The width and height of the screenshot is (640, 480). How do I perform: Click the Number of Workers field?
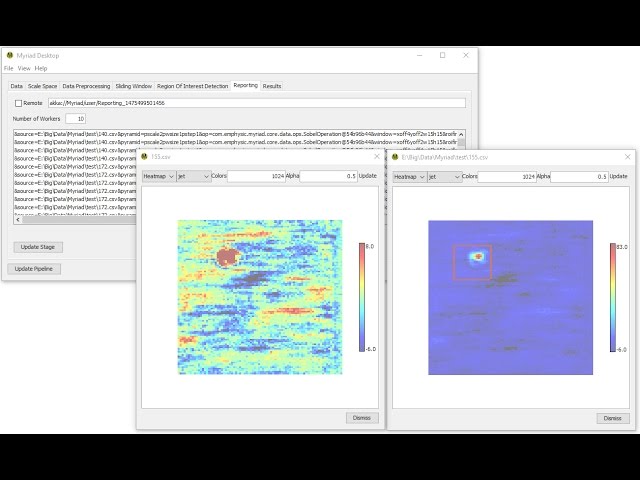76,119
